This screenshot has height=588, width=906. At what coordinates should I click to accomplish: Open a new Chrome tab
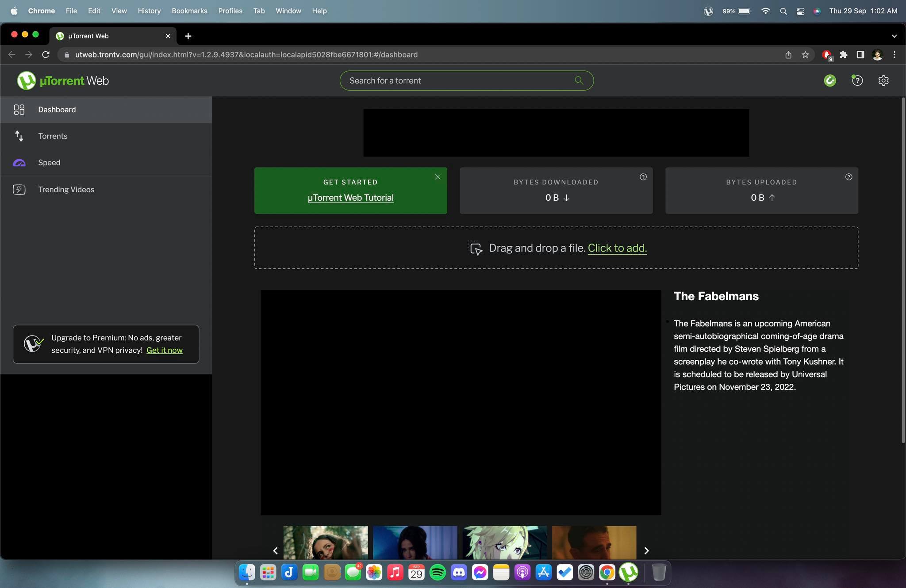(188, 36)
